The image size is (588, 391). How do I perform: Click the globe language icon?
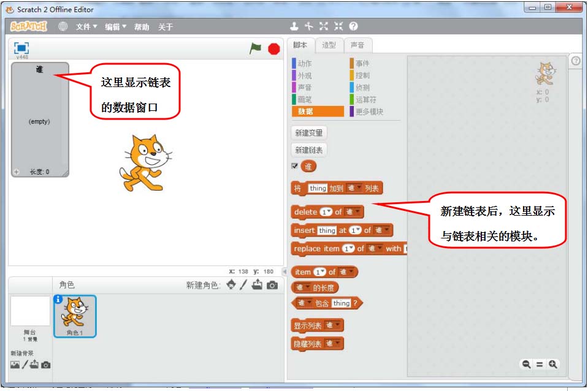[x=63, y=26]
